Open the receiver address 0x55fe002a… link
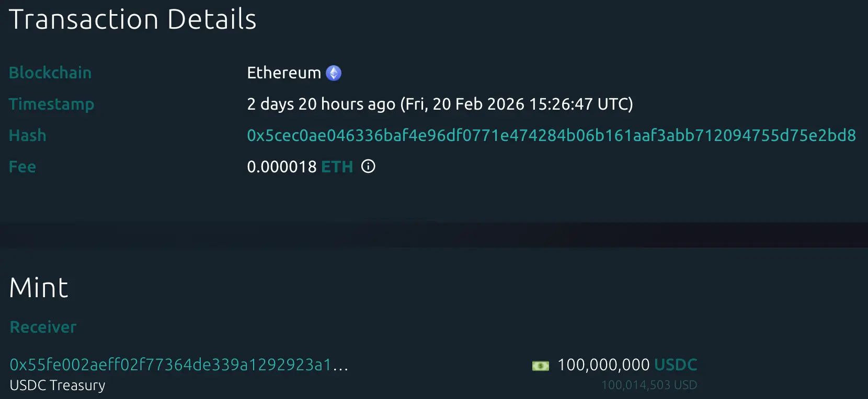Screen dimensions: 868x399 (179, 365)
